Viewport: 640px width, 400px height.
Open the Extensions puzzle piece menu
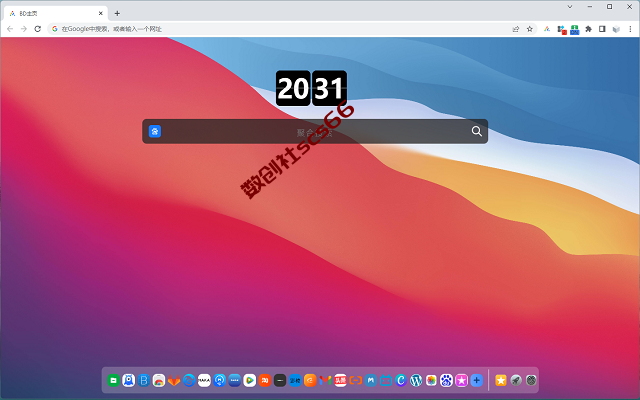(x=589, y=29)
